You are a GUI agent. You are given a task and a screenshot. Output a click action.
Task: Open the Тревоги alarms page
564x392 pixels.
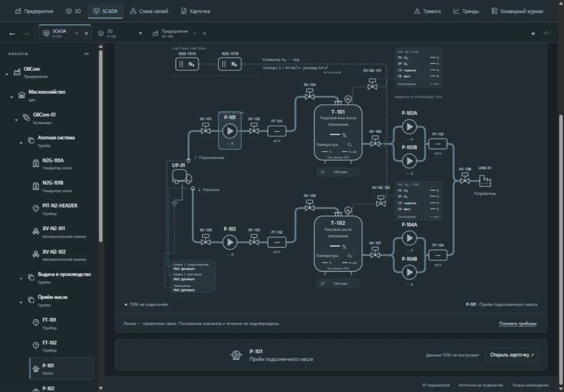pos(427,11)
